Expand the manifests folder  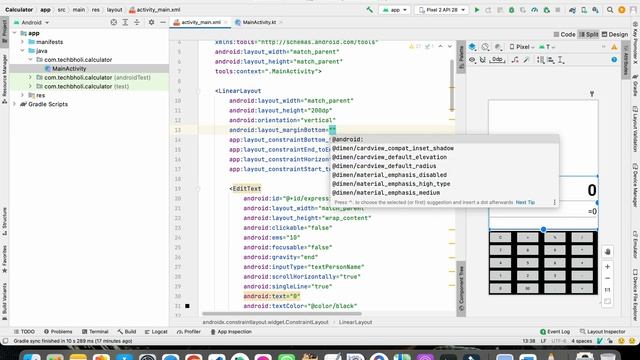pyautogui.click(x=22, y=42)
